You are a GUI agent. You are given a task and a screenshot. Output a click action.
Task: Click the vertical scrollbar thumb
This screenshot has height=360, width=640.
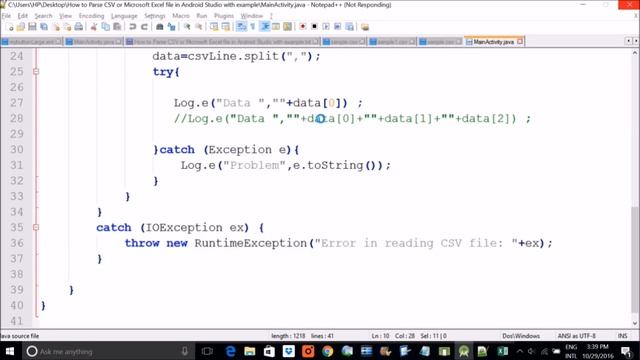pos(635,259)
